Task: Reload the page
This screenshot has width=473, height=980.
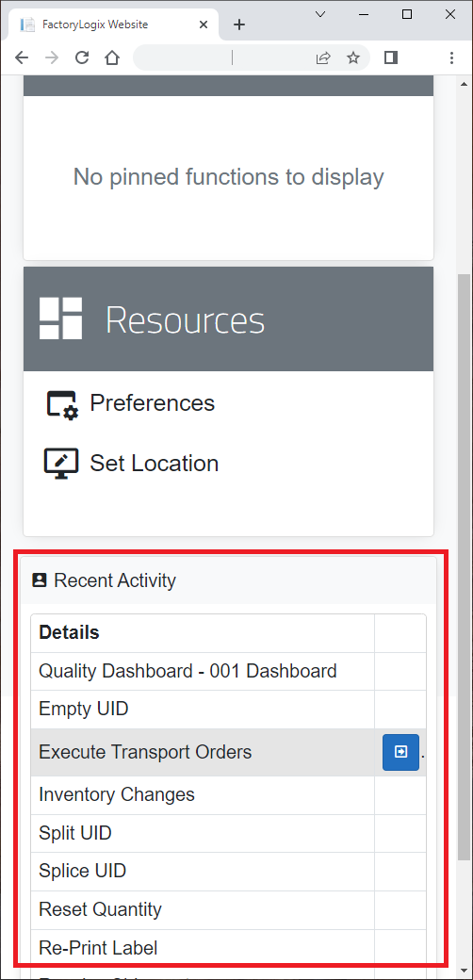Action: (x=82, y=58)
